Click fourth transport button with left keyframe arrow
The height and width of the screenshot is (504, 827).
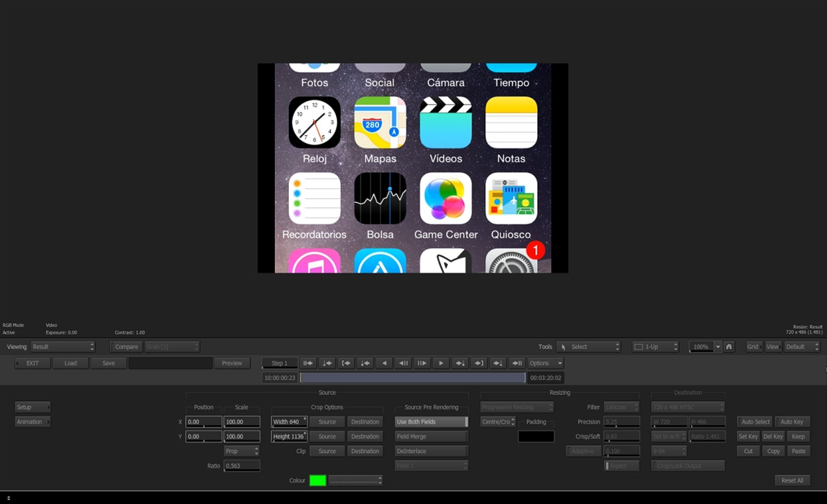[365, 363]
